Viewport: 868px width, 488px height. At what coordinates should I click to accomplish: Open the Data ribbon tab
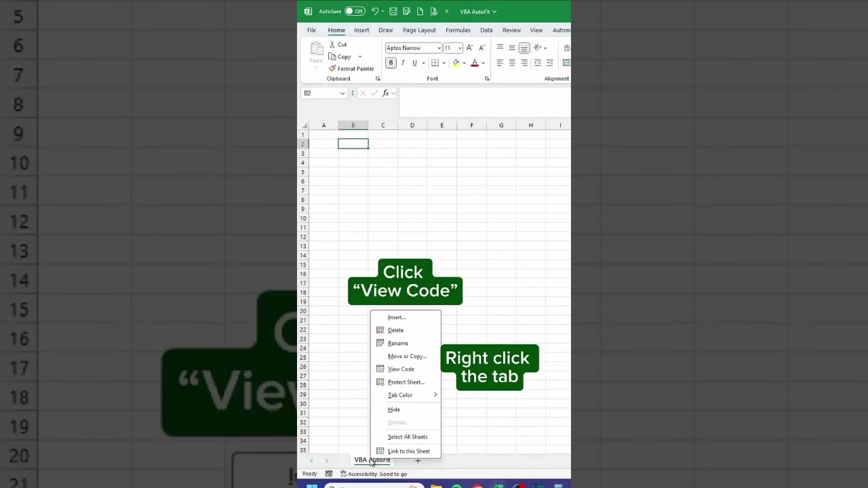[486, 30]
